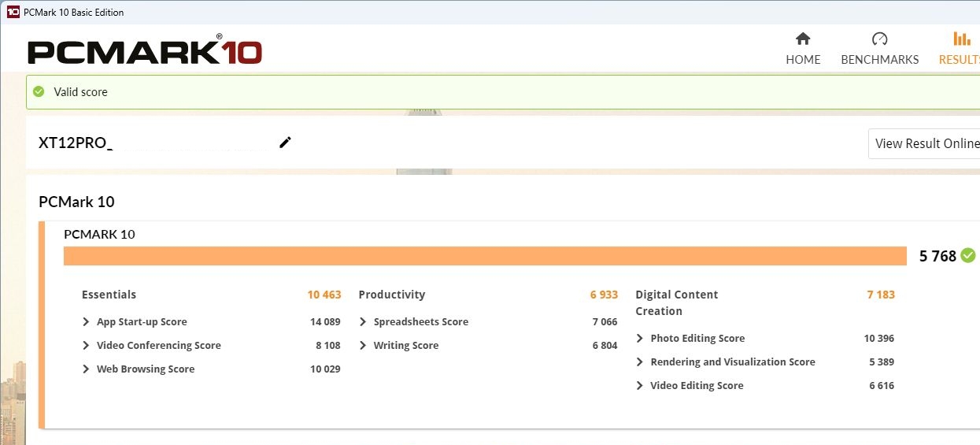This screenshot has width=980, height=445.
Task: Click the Essentials score 10 463
Action: (x=324, y=295)
